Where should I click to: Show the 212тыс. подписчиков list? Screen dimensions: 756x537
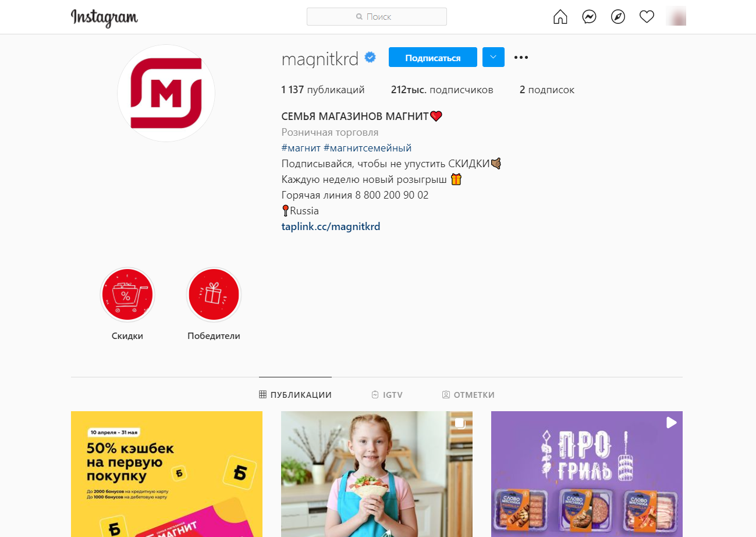(442, 90)
